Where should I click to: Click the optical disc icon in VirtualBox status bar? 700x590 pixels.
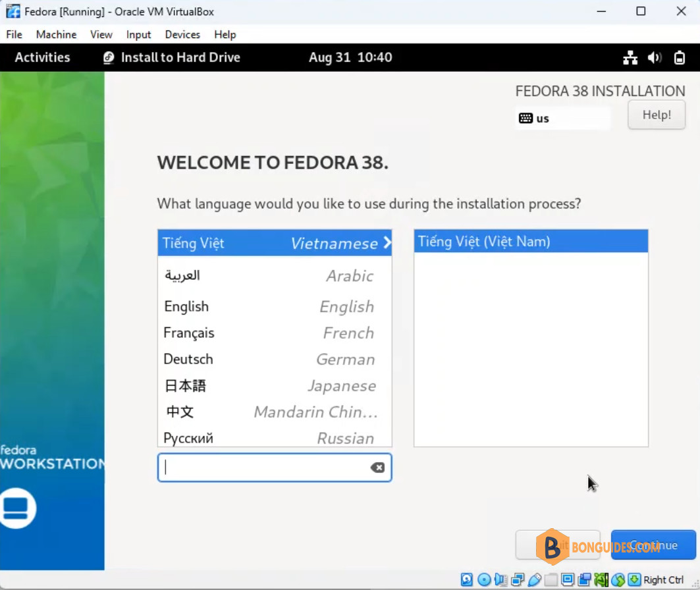point(484,579)
